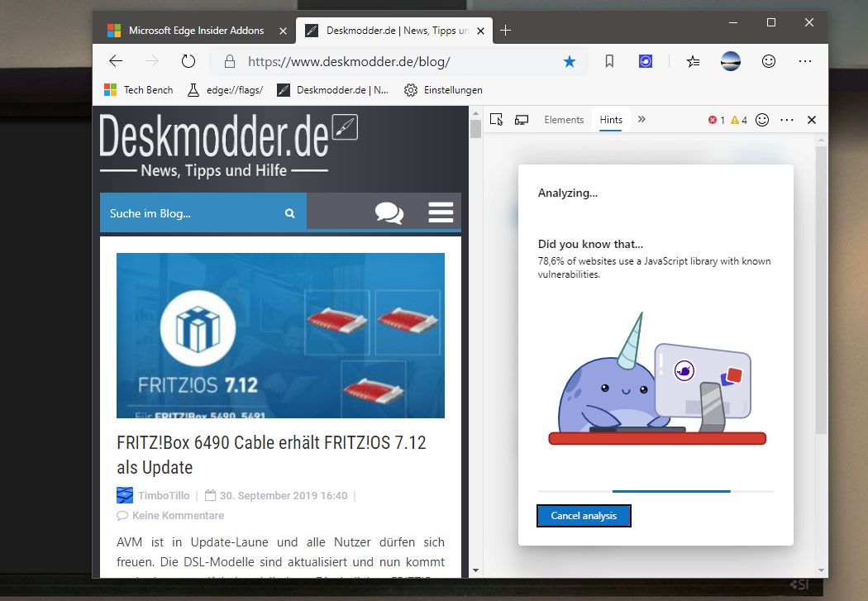Click the red error count indicator

coord(717,120)
